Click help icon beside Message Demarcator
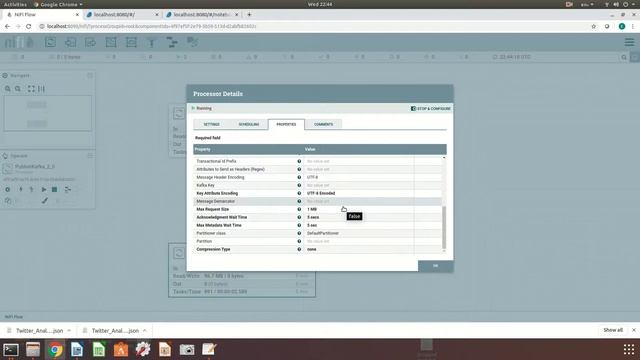640x360 pixels. pyautogui.click(x=299, y=201)
